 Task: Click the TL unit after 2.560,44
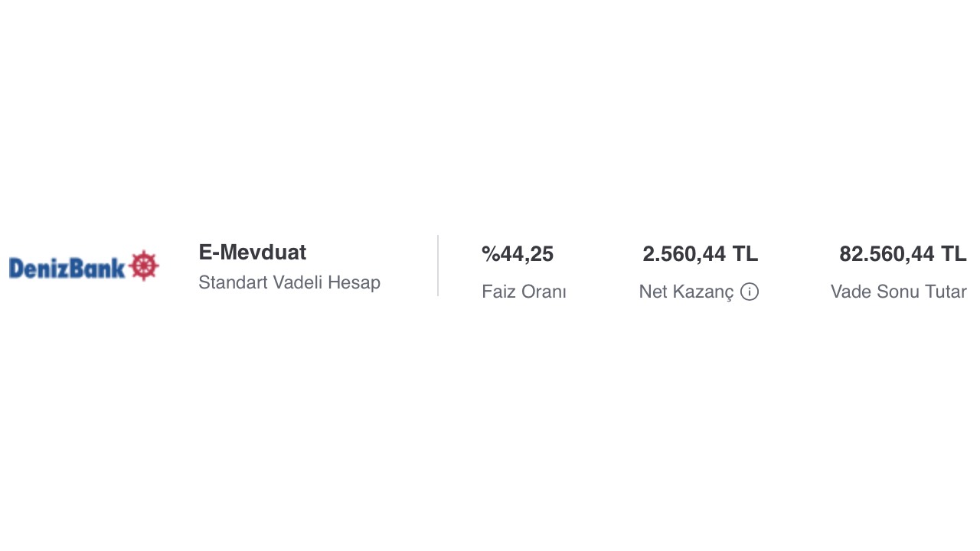pyautogui.click(x=745, y=254)
